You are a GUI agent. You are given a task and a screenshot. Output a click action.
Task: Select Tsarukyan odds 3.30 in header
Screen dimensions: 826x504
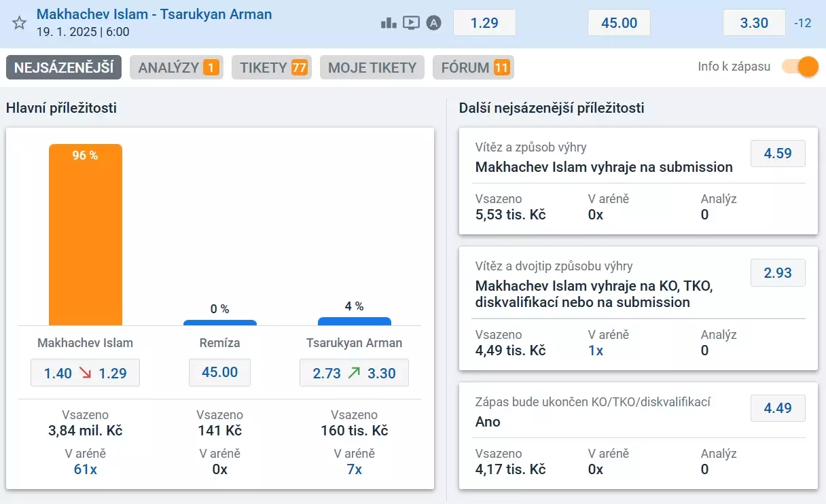pos(754,23)
